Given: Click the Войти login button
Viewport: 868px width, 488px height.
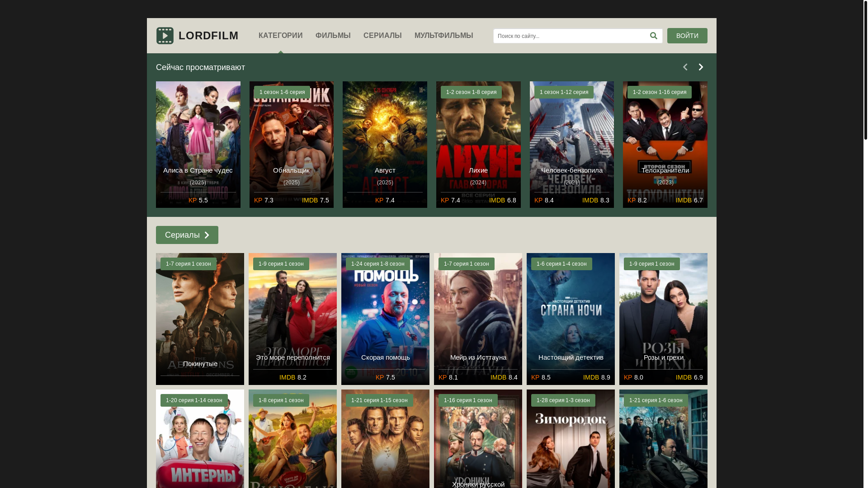Looking at the screenshot, I should (x=687, y=36).
